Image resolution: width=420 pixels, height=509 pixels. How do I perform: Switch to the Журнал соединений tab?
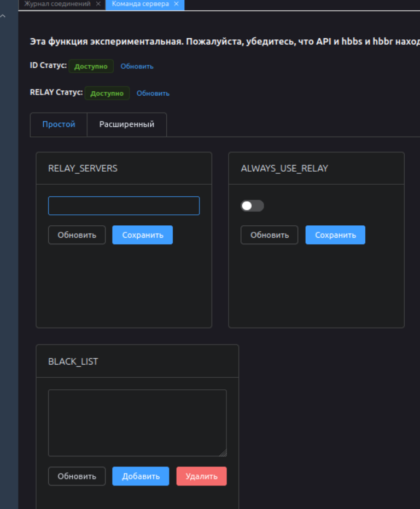click(57, 4)
